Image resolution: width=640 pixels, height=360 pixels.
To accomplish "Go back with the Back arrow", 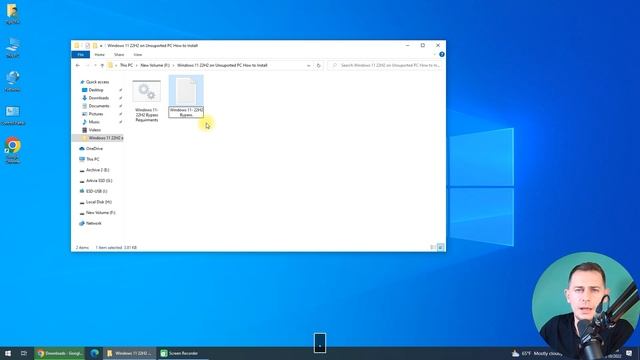I will pyautogui.click(x=78, y=65).
